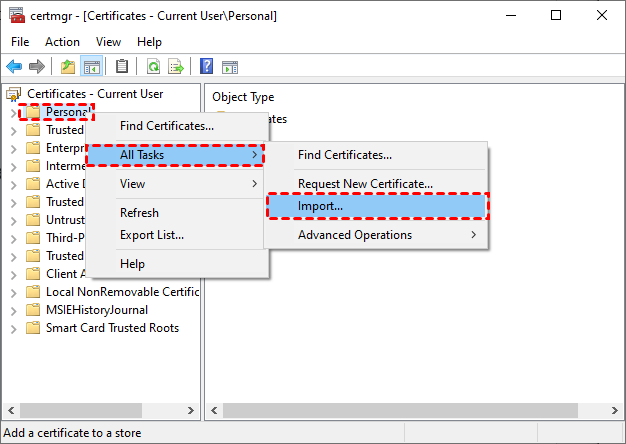Choose Refresh in context menu
This screenshot has width=626, height=444.
pyautogui.click(x=177, y=213)
